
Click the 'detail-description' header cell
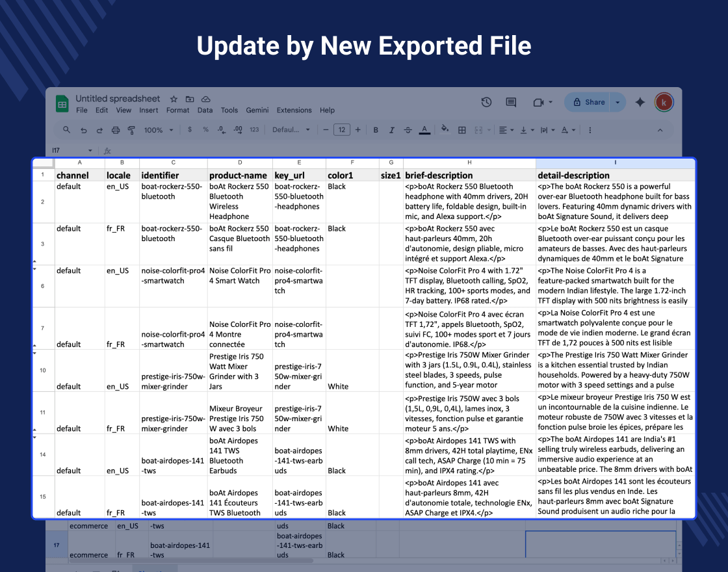615,175
